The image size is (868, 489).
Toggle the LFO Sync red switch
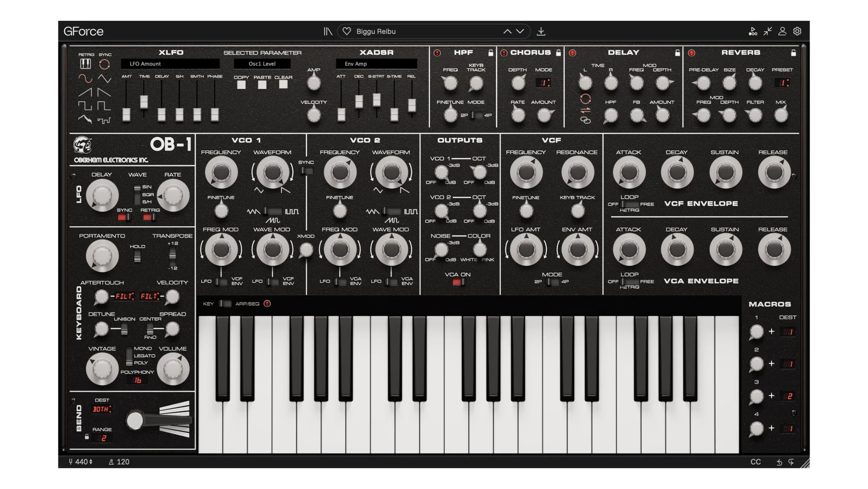(x=124, y=217)
